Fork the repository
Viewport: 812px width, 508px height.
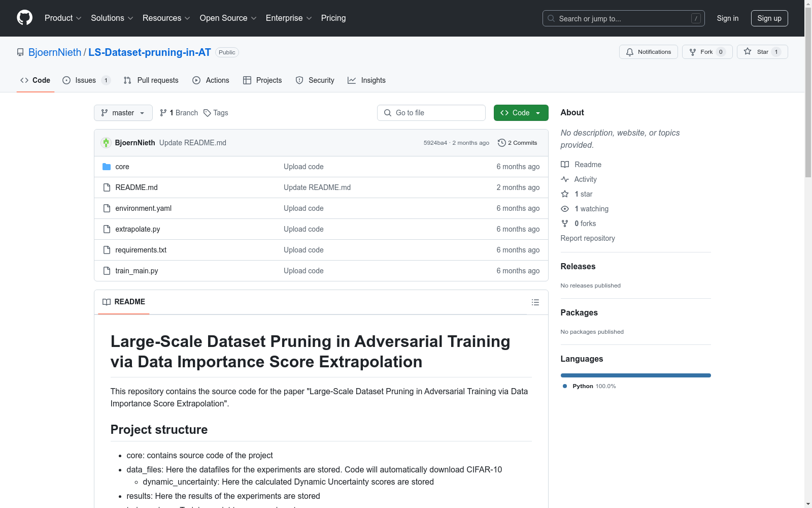coord(707,52)
